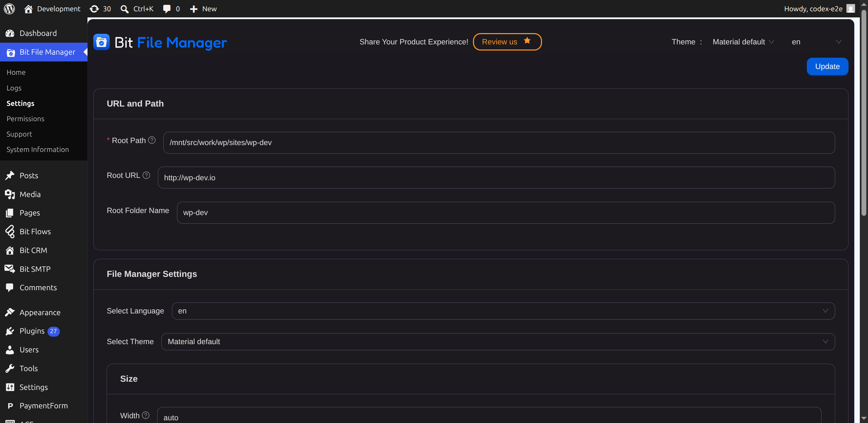
Task: Click the star icon in Review us
Action: [527, 41]
